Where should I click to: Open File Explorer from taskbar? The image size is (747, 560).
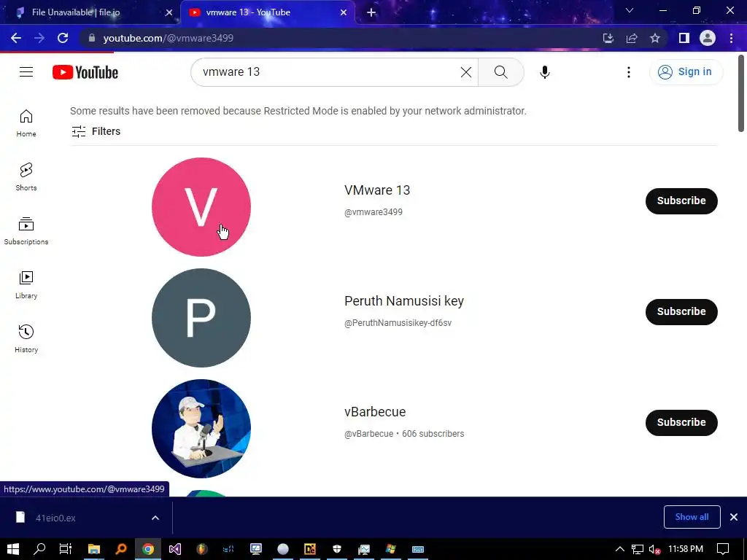click(94, 549)
